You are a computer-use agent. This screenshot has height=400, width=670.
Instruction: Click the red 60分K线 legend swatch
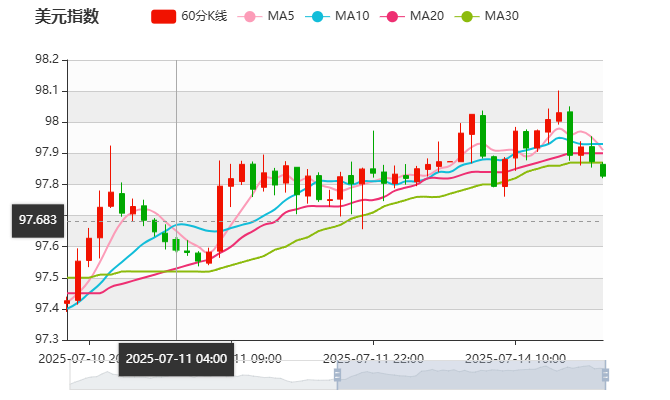pyautogui.click(x=164, y=17)
